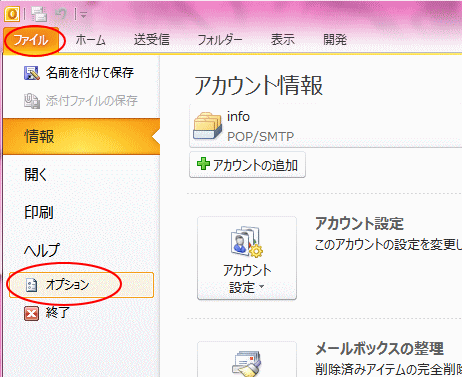The image size is (462, 377).
Task: Open the フォルダー ribbon tab
Action: (x=220, y=40)
